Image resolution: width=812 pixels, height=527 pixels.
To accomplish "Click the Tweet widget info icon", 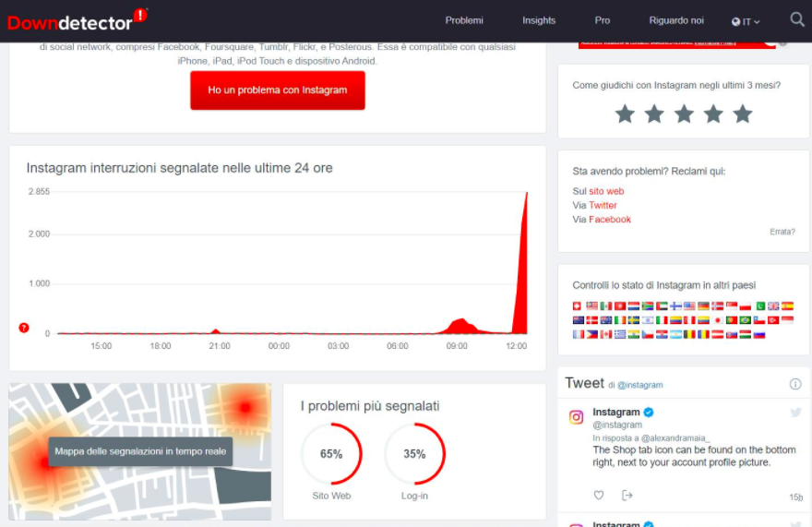I will coord(795,384).
